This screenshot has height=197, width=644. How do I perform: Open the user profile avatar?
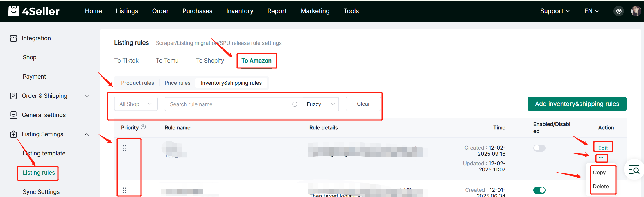tap(636, 11)
